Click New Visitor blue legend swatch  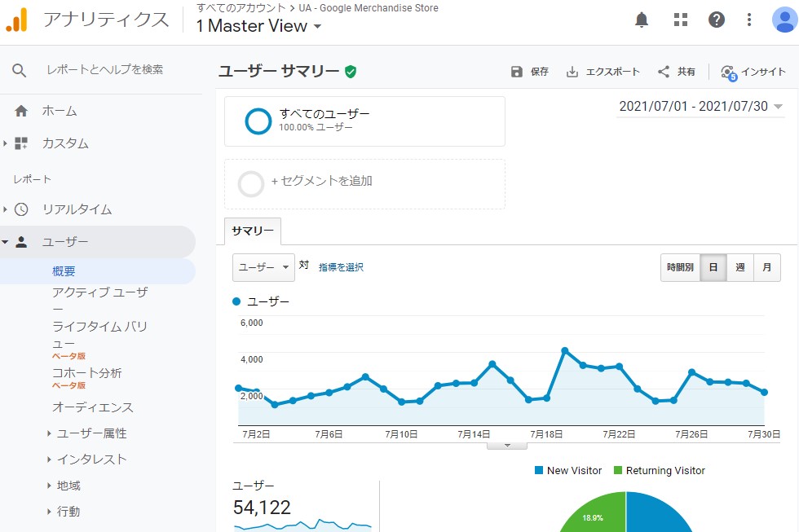pyautogui.click(x=539, y=470)
